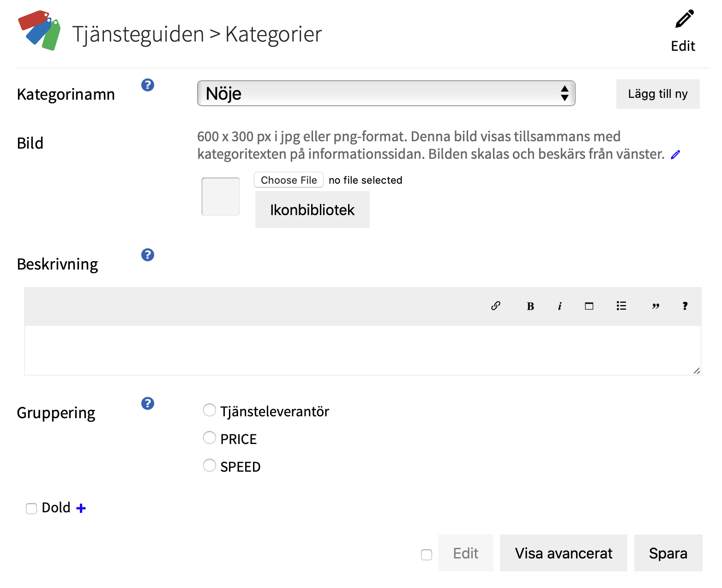Open help icon next to Kategorinamn

coord(148,85)
